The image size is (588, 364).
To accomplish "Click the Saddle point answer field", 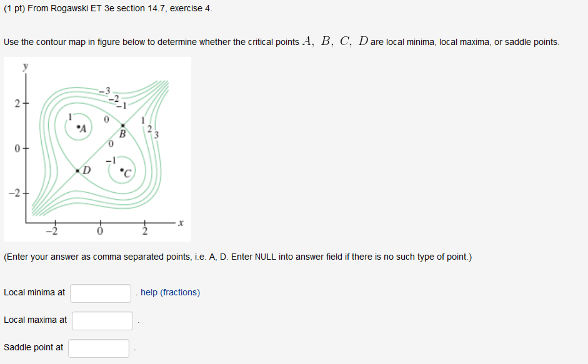I will [x=99, y=348].
